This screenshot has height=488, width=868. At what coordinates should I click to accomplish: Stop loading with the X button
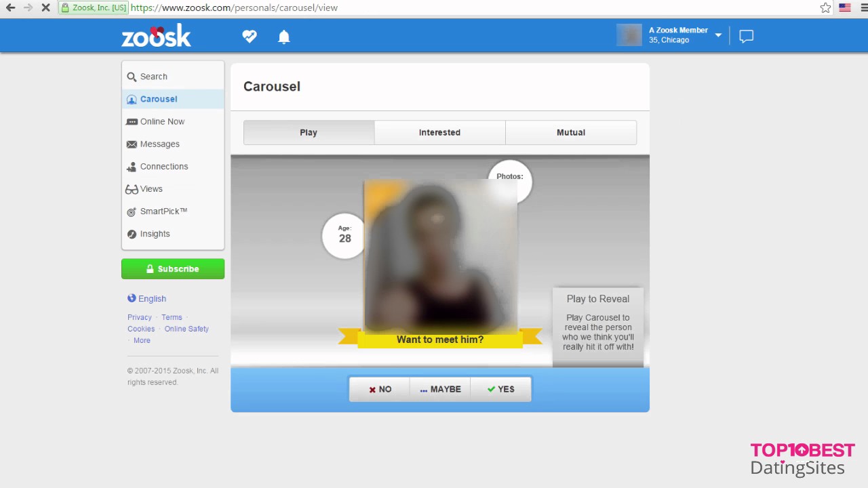[x=45, y=7]
